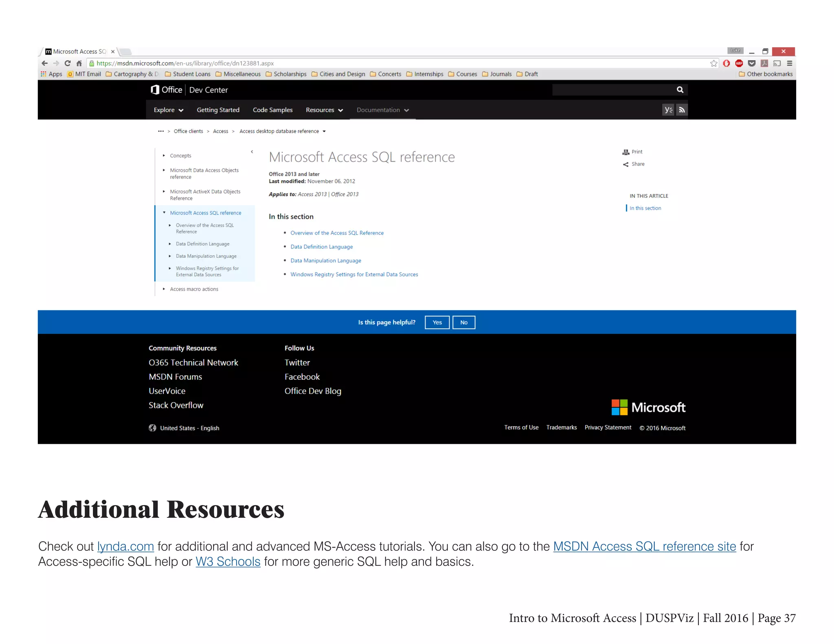Click the Office logo

[166, 90]
